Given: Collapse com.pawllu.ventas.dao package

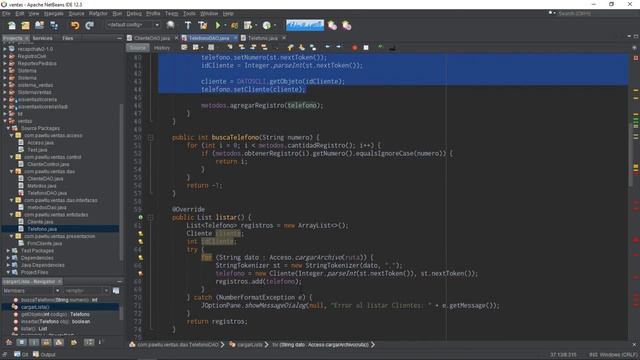Looking at the screenshot, I should click(11, 171).
